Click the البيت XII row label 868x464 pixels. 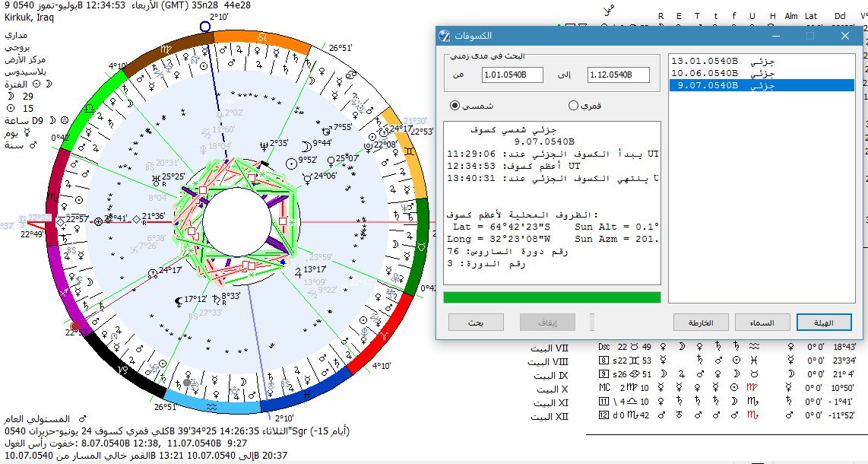tap(549, 416)
